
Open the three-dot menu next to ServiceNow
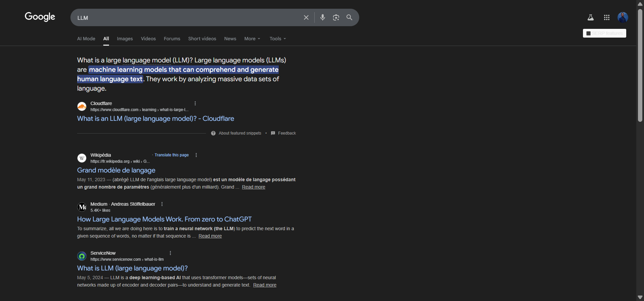(x=170, y=253)
